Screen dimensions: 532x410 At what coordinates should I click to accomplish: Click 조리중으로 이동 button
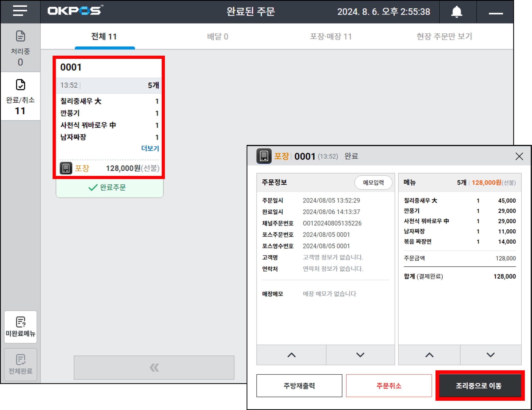tap(478, 386)
